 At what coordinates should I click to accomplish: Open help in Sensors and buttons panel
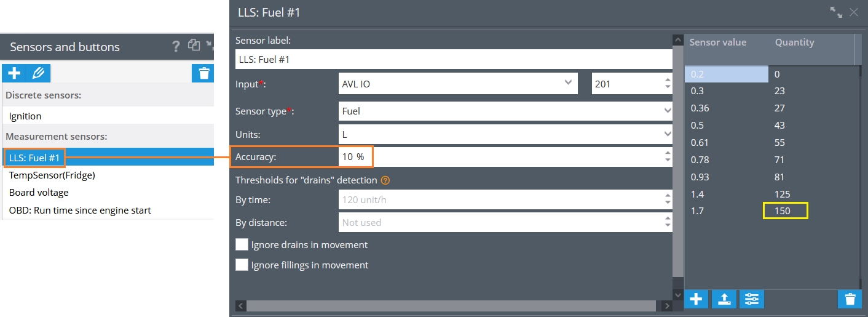click(176, 46)
